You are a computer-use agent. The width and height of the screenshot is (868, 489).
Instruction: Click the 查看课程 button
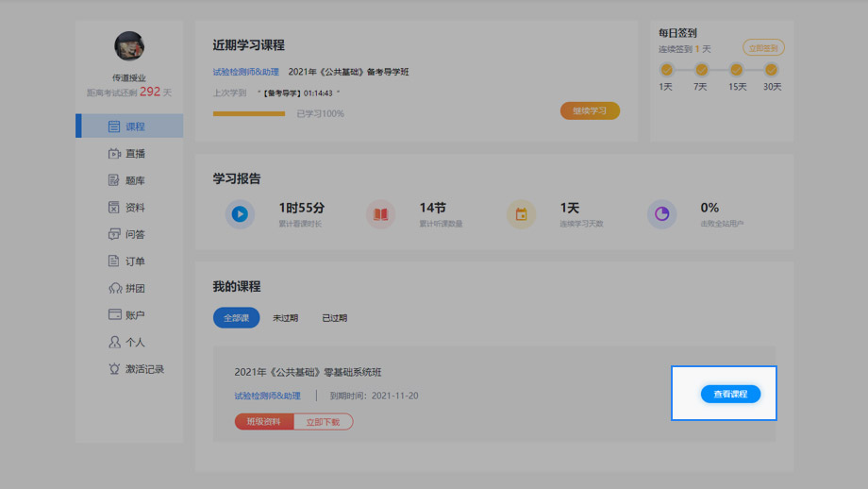tap(730, 394)
